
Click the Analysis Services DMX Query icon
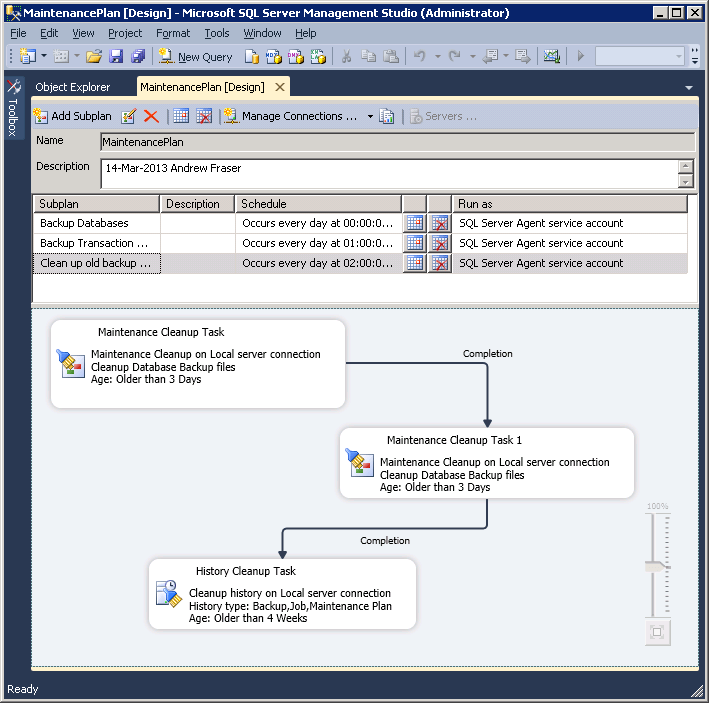[x=296, y=57]
